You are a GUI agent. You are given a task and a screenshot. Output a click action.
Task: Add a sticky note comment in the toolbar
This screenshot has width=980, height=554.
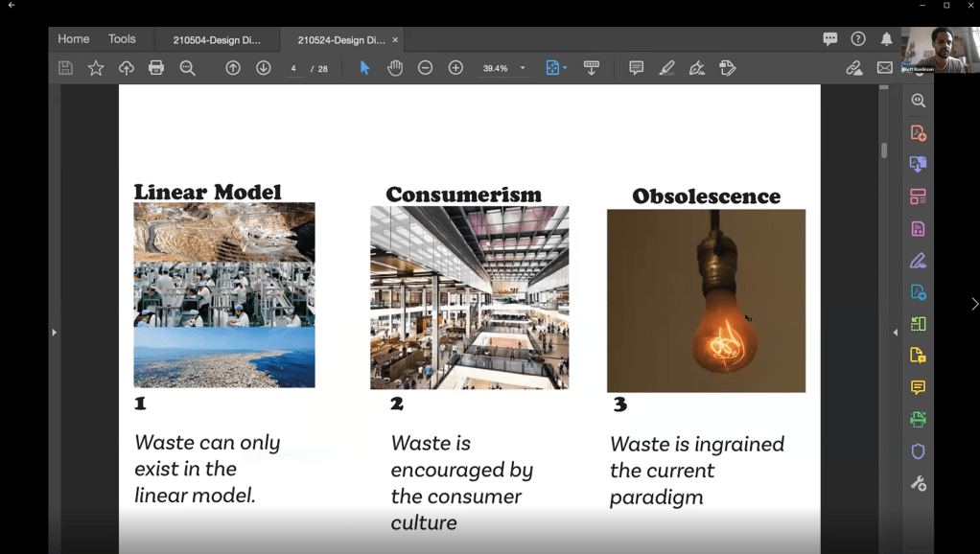tap(636, 68)
